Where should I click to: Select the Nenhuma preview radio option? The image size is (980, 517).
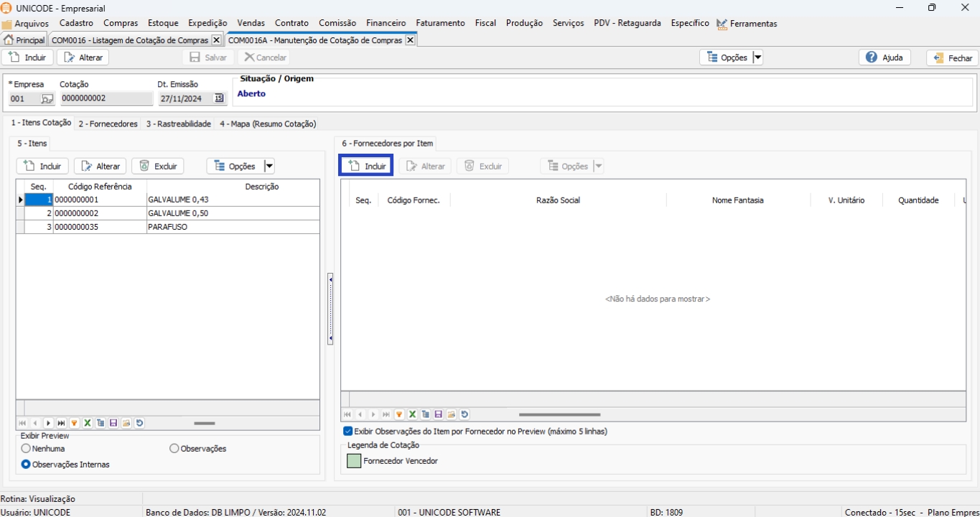tap(26, 449)
